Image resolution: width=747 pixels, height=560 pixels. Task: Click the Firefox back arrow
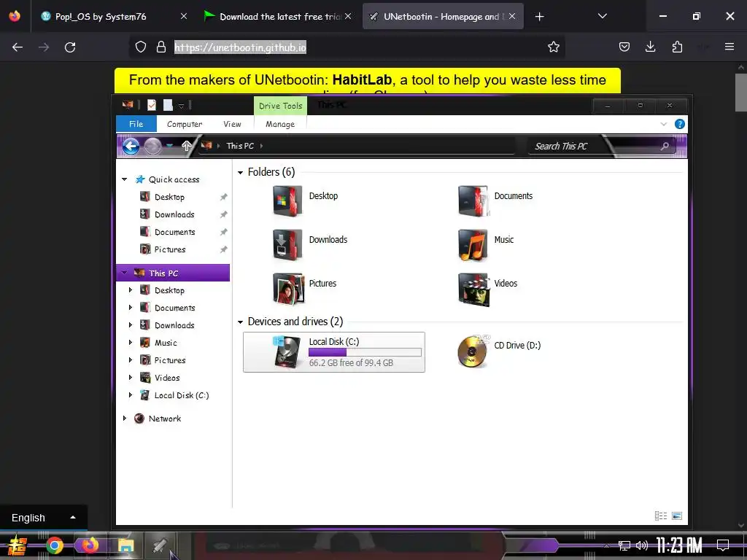click(x=18, y=47)
